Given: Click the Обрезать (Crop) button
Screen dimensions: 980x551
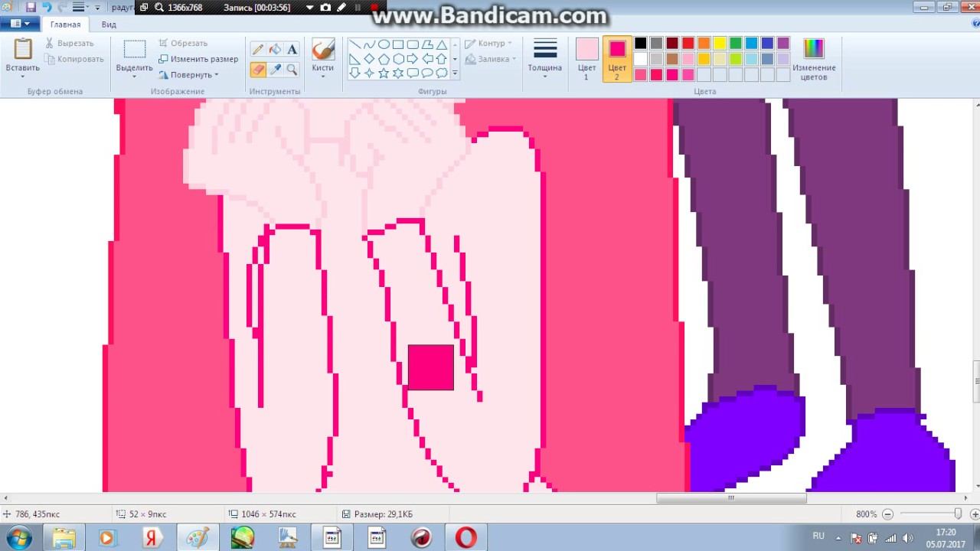Looking at the screenshot, I should 183,44.
